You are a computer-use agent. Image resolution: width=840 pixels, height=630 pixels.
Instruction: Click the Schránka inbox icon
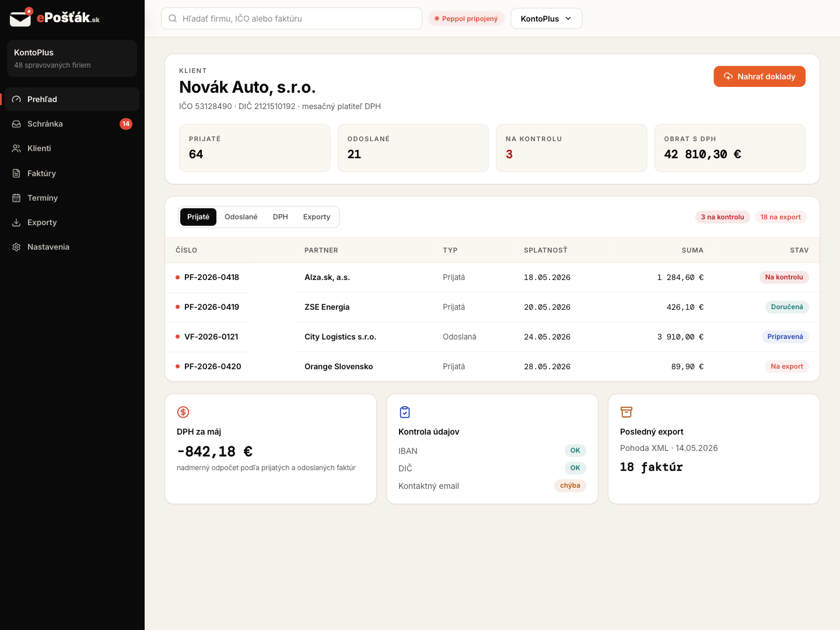[16, 124]
